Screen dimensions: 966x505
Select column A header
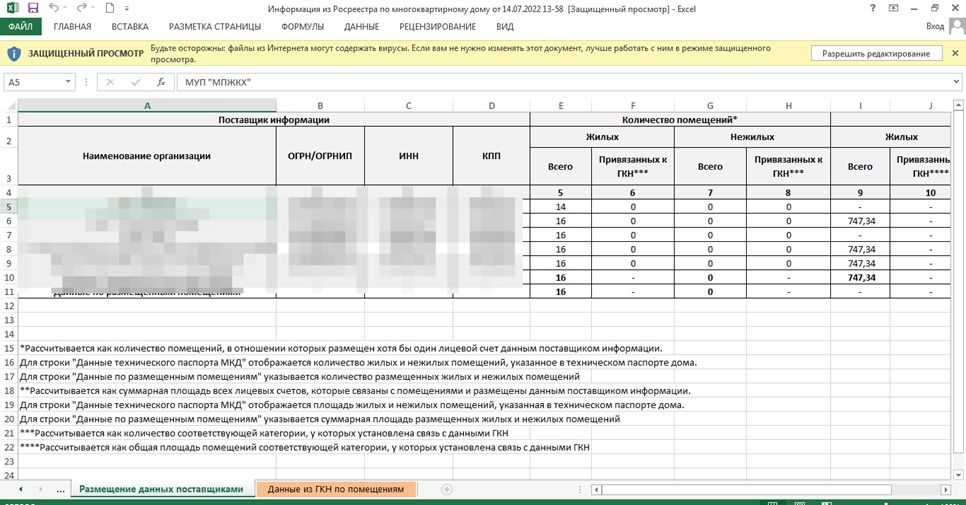[147, 106]
